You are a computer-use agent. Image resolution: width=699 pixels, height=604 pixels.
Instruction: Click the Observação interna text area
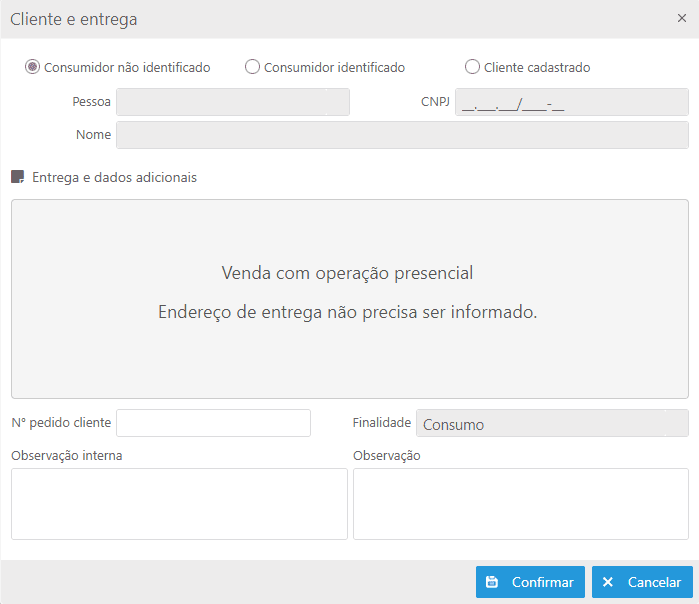[x=179, y=504]
